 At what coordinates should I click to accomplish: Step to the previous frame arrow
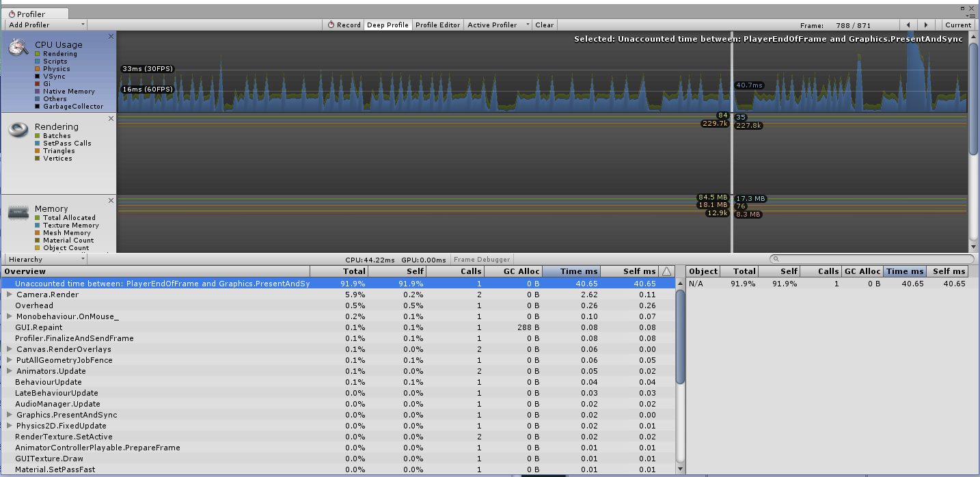coord(910,25)
